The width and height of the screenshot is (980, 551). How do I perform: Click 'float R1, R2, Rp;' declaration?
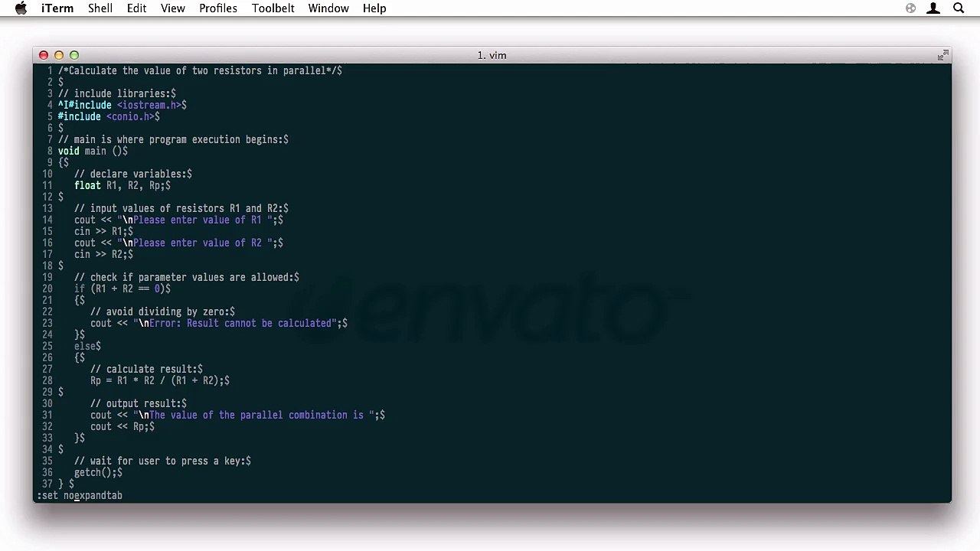(x=120, y=185)
